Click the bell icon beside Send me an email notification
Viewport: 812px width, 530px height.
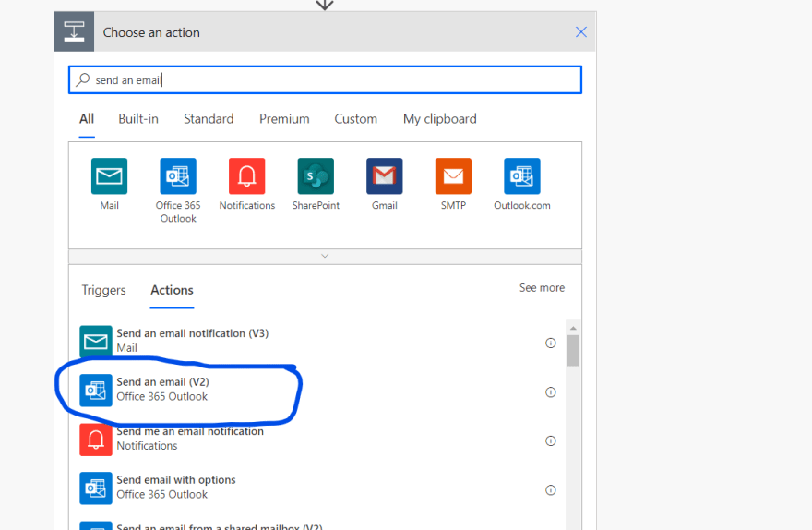(x=96, y=440)
